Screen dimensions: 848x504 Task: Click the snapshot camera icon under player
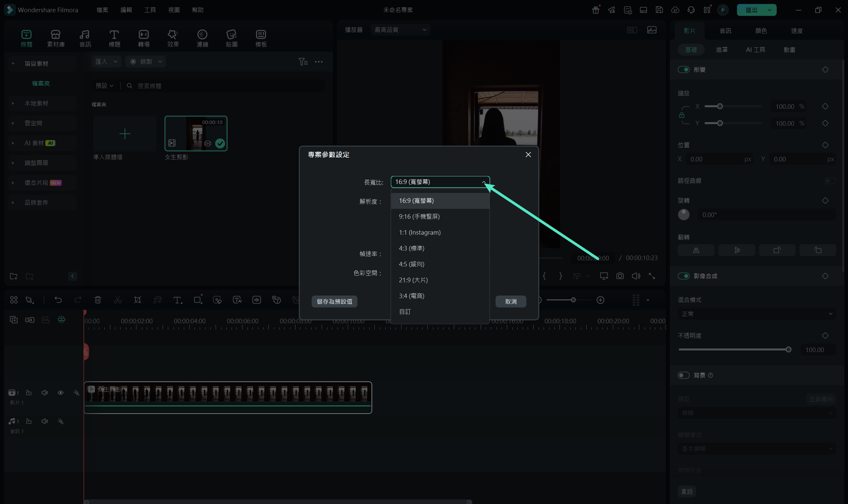click(620, 276)
